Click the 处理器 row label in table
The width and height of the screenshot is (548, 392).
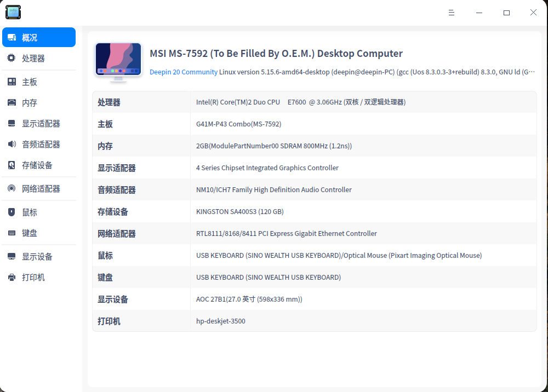(109, 102)
